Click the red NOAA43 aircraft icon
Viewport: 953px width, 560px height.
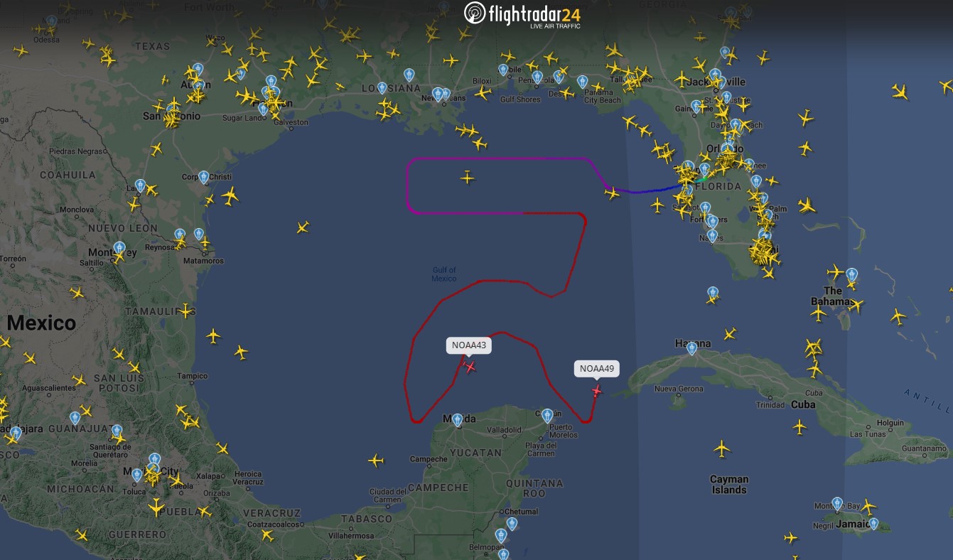(470, 367)
